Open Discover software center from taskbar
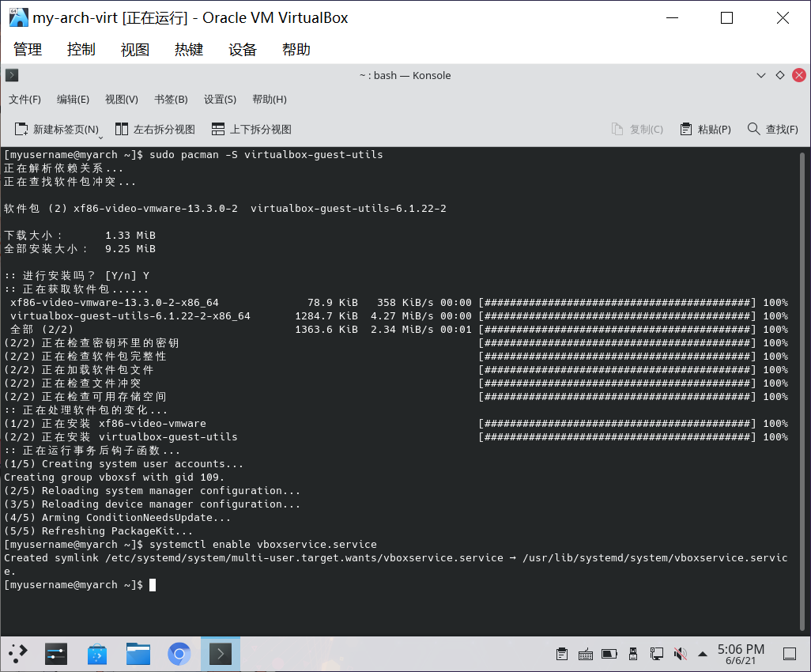The image size is (811, 672). 97,654
